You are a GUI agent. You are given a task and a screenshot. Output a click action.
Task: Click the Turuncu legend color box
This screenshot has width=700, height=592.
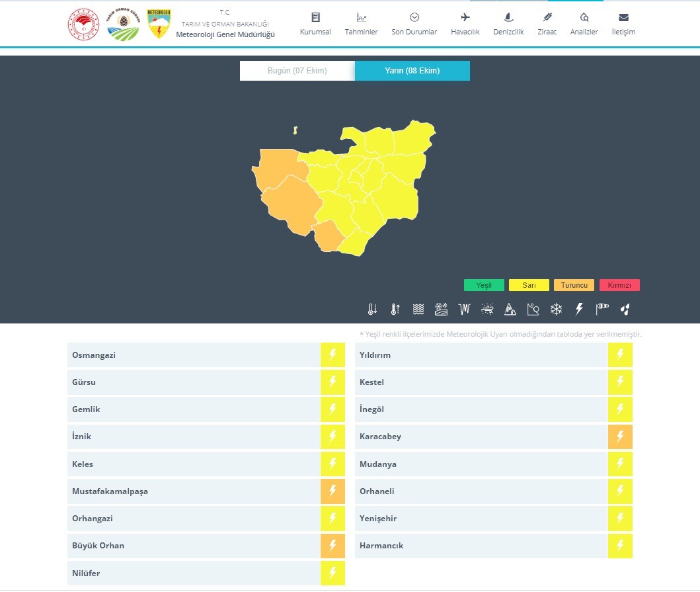574,285
